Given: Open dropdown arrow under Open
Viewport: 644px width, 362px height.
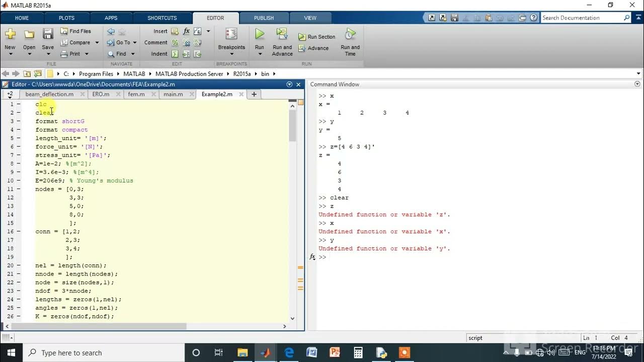Looking at the screenshot, I should point(29,54).
